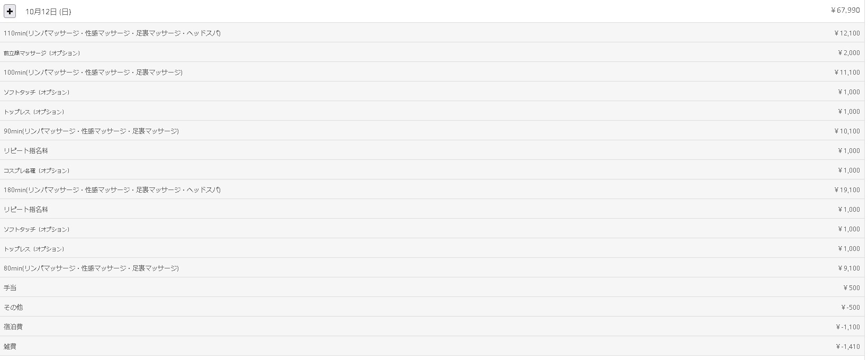This screenshot has width=868, height=360.
Task: Click the ¥11,100 amount
Action: [847, 72]
